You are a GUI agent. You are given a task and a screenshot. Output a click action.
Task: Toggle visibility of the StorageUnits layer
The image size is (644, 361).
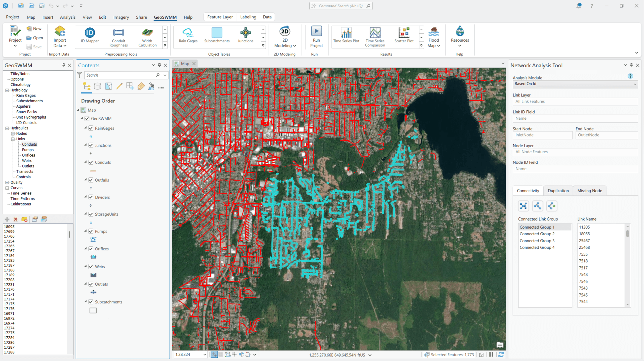91,214
